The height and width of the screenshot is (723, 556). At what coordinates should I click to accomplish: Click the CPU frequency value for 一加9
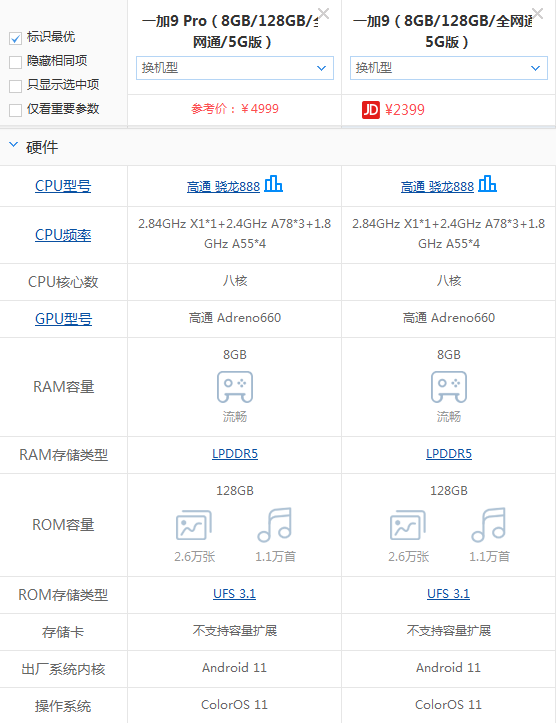point(449,234)
